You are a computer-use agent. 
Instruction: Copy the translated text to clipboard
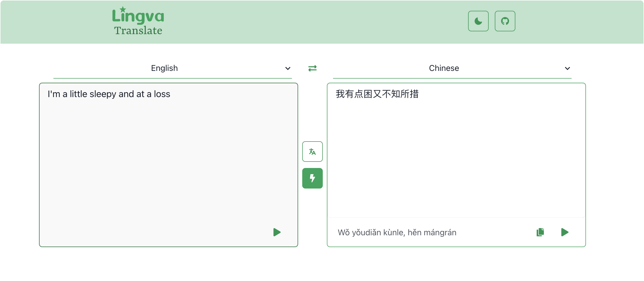point(540,232)
